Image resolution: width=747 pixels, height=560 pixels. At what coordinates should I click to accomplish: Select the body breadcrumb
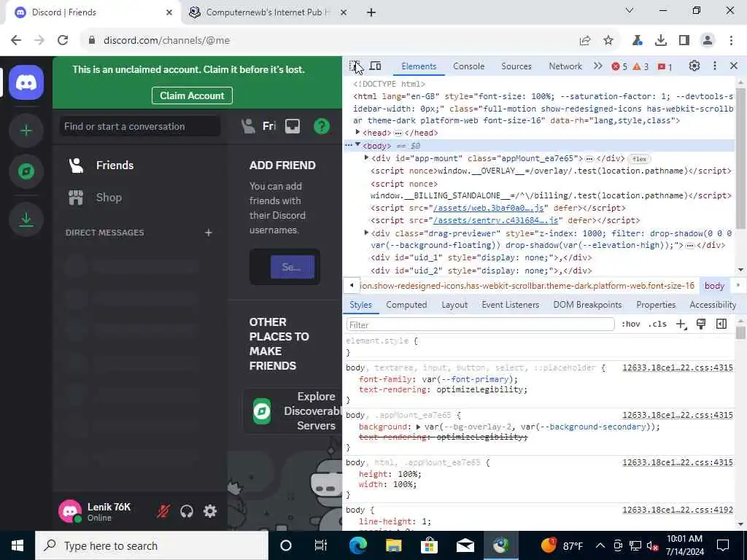pyautogui.click(x=714, y=286)
